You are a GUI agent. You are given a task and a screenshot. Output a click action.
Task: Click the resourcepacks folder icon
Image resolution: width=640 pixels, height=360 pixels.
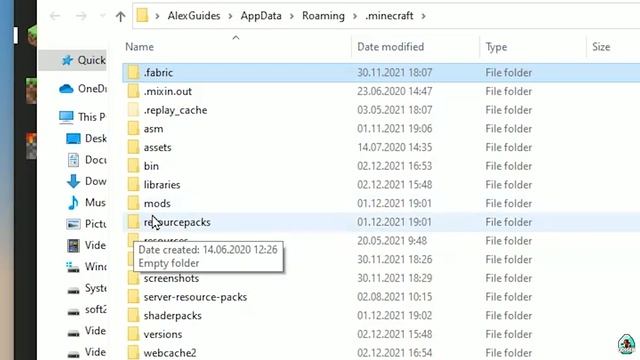[133, 222]
